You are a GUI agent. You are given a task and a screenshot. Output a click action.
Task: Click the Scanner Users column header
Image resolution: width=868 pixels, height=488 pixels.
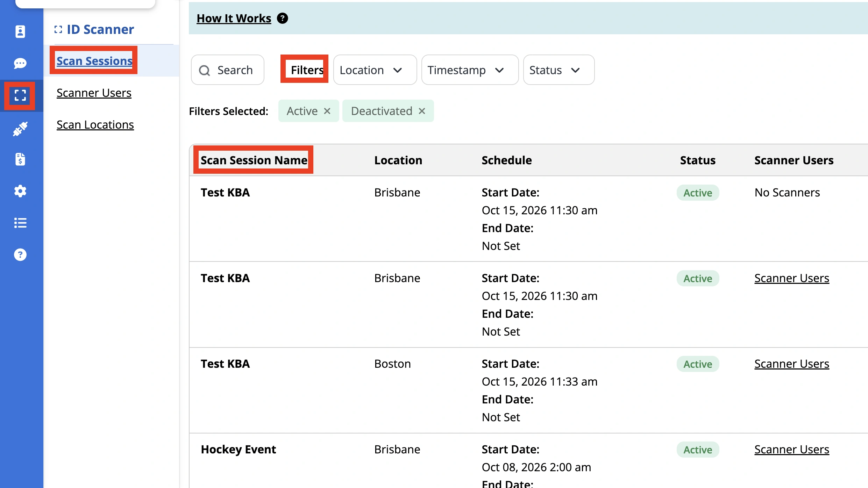(794, 160)
